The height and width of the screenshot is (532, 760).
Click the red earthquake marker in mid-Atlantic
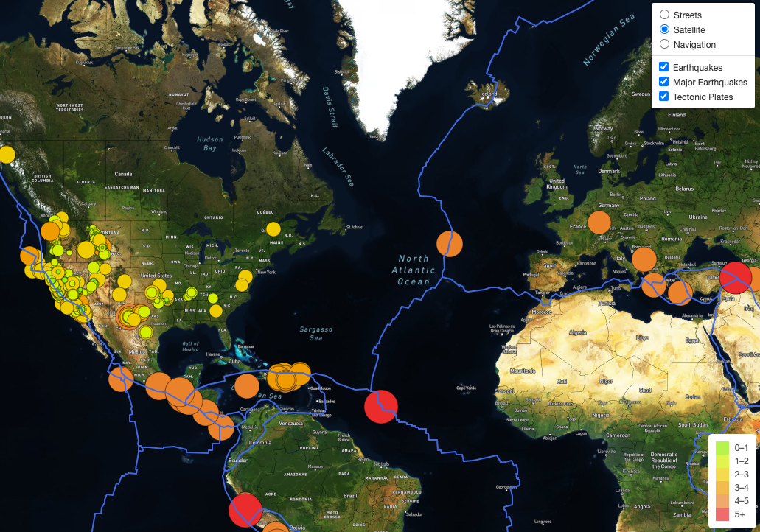(381, 407)
